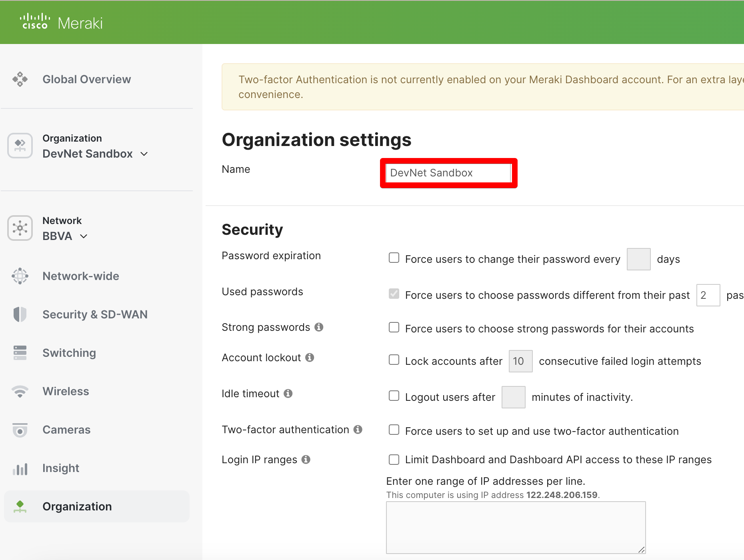Check Force two-factor authentication setup

click(x=394, y=430)
